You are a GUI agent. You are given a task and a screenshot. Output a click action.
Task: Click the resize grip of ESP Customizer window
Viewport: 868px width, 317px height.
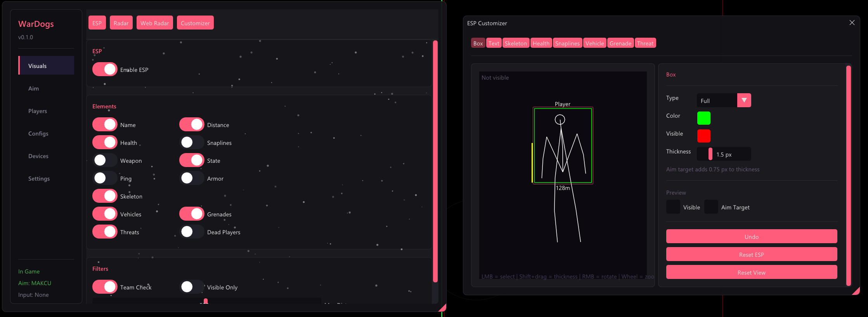click(x=856, y=291)
